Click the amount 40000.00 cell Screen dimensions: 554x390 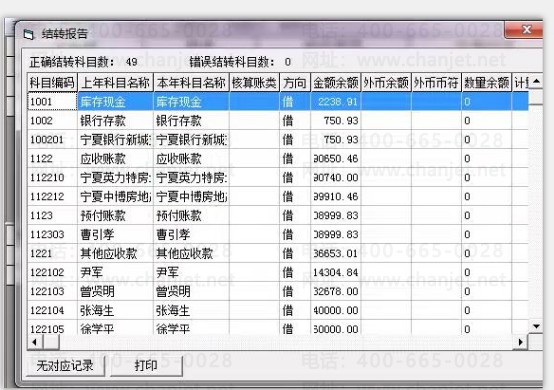click(336, 311)
